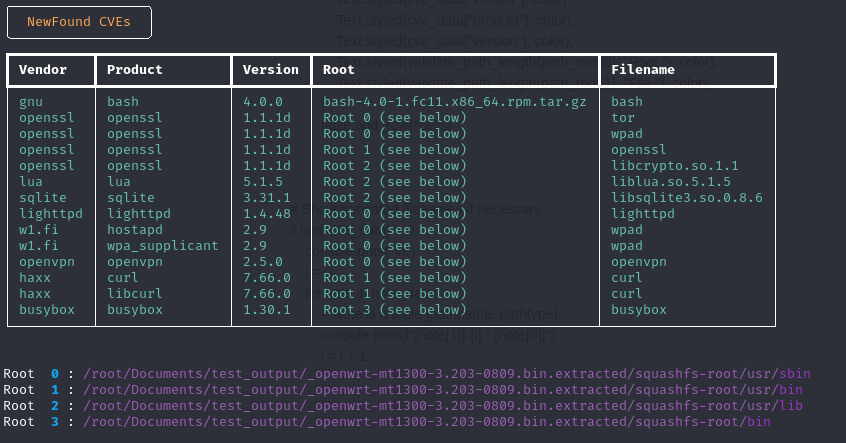This screenshot has width=846, height=443.
Task: Select the Product column header
Action: [x=134, y=70]
